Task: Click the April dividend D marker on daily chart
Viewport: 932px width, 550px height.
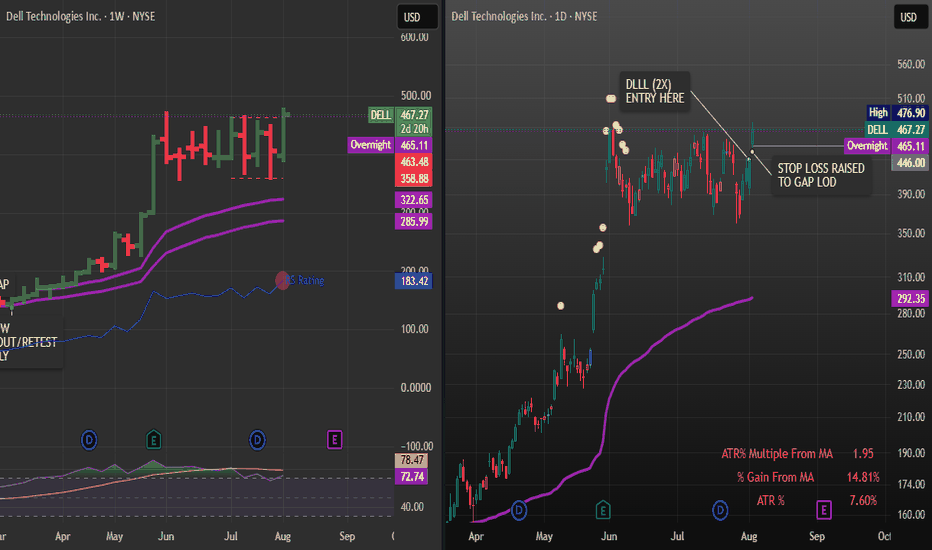Action: 519,510
